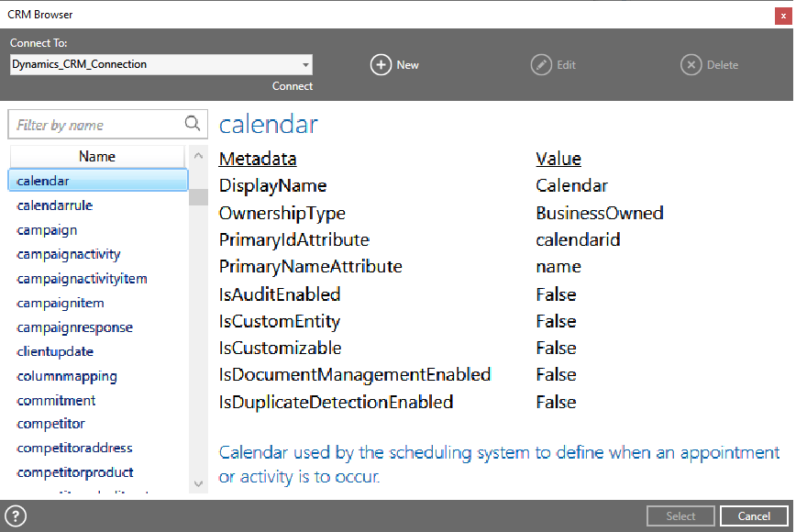Click the Cancel button

pyautogui.click(x=754, y=516)
